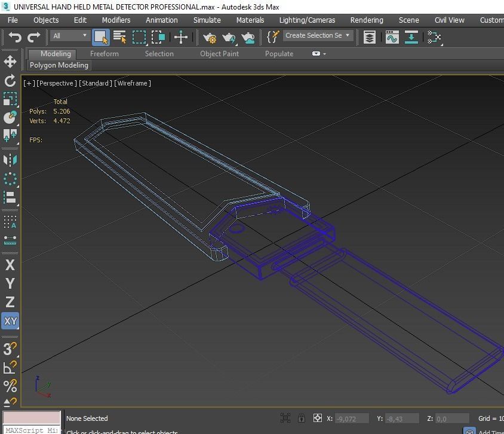
Task: Restrict transform to Y axis
Action: pos(10,283)
